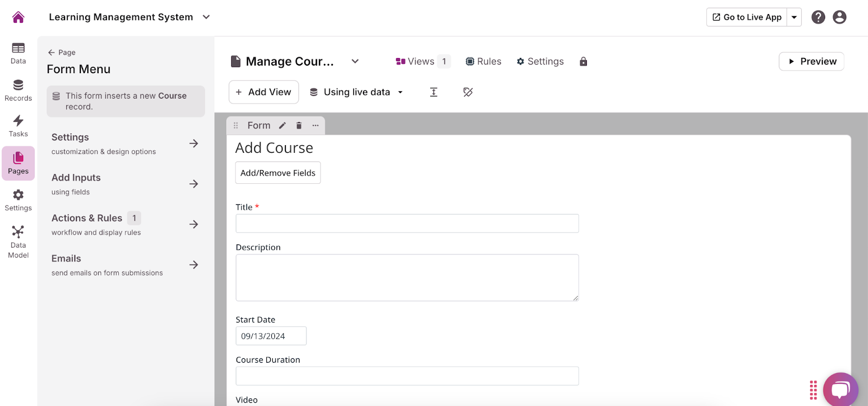Viewport: 868px width, 406px height.
Task: Open the Views tab
Action: click(422, 62)
